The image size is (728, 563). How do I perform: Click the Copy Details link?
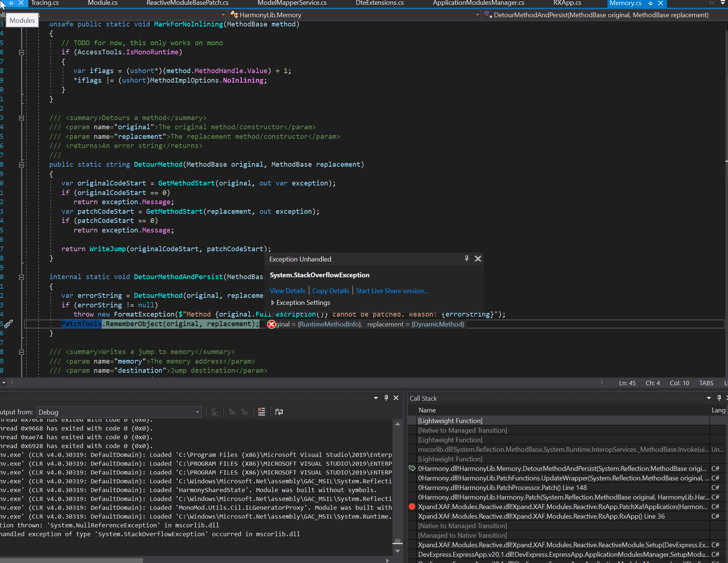pos(330,290)
